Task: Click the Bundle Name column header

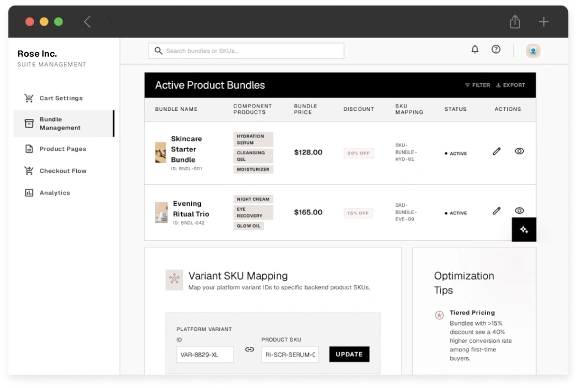Action: 176,109
